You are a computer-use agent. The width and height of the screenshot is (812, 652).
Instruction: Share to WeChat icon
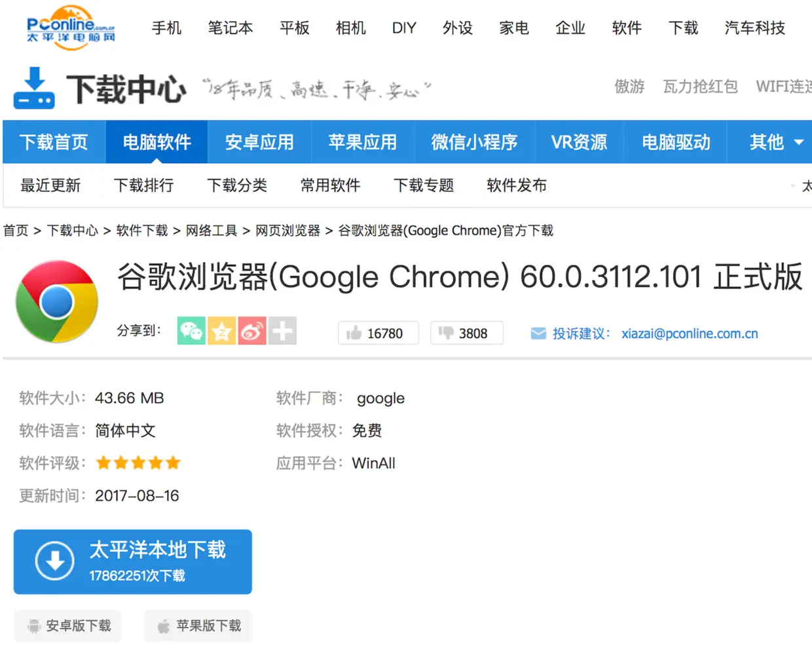(x=191, y=331)
